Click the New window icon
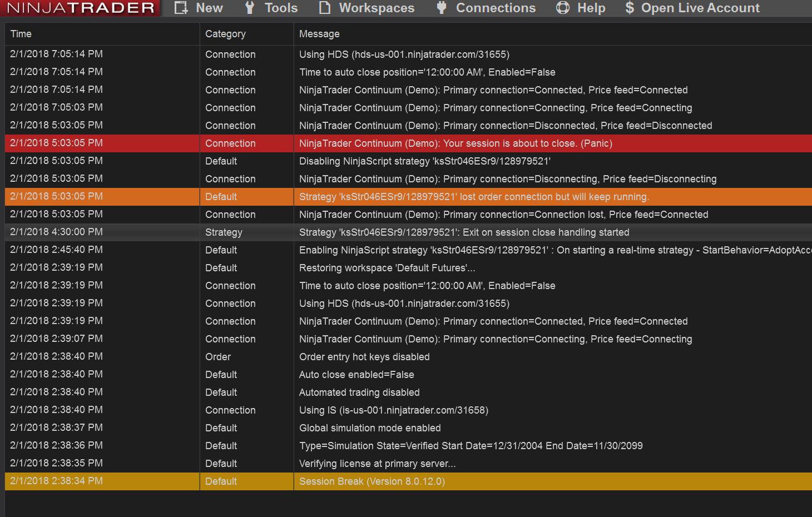The height and width of the screenshot is (517, 812). pyautogui.click(x=181, y=8)
